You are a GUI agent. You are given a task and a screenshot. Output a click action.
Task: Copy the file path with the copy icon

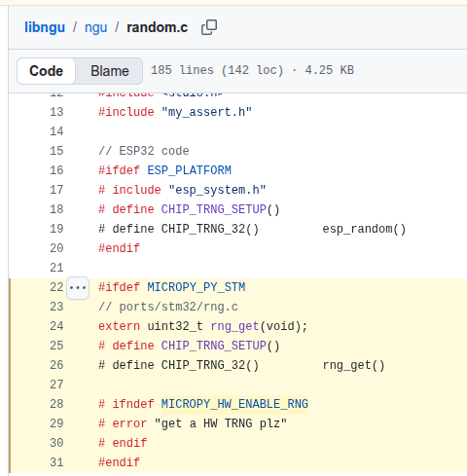pos(209,27)
